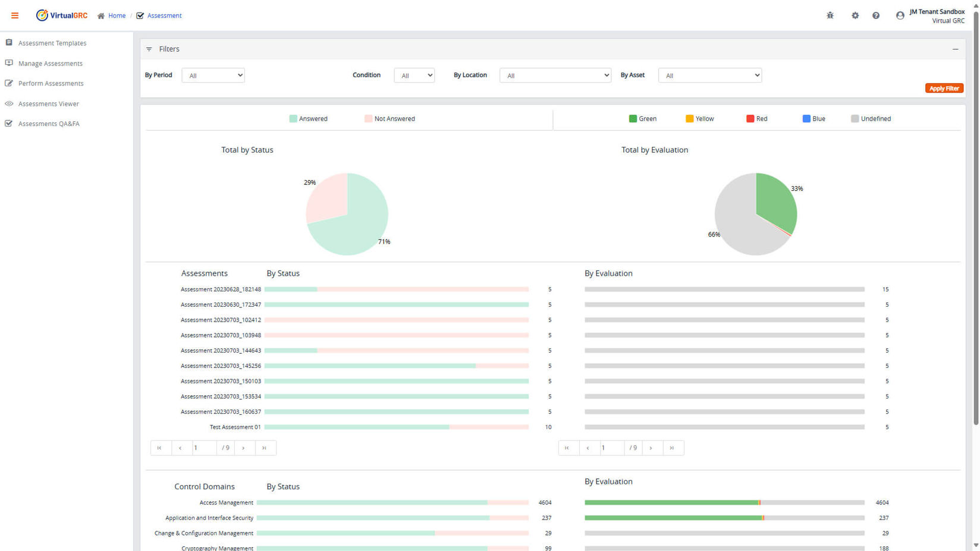Click the scroll down arrow of page scrollbar
The height and width of the screenshot is (551, 980).
click(x=976, y=545)
